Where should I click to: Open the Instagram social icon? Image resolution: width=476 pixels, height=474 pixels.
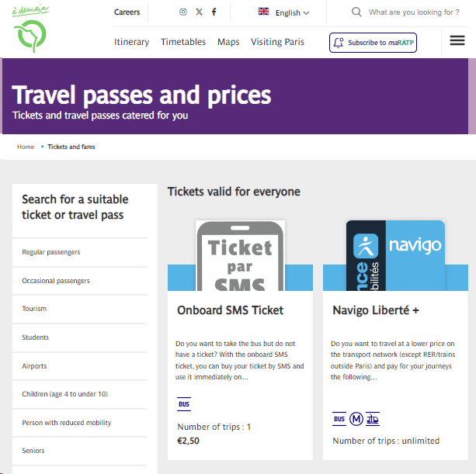click(x=183, y=12)
